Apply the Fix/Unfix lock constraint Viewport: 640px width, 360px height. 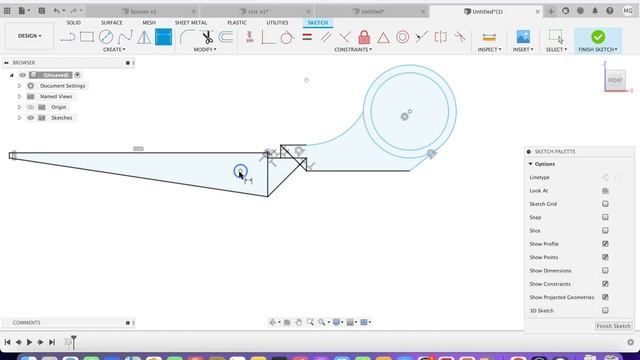click(x=364, y=37)
